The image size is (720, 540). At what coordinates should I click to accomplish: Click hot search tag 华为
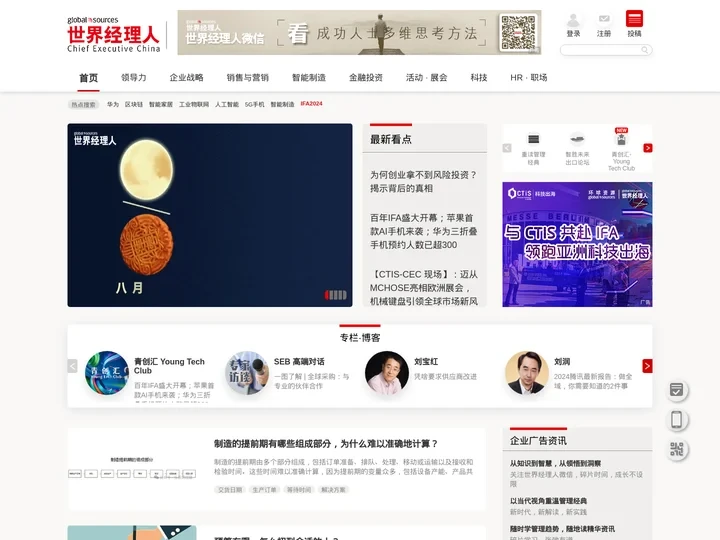tap(112, 104)
